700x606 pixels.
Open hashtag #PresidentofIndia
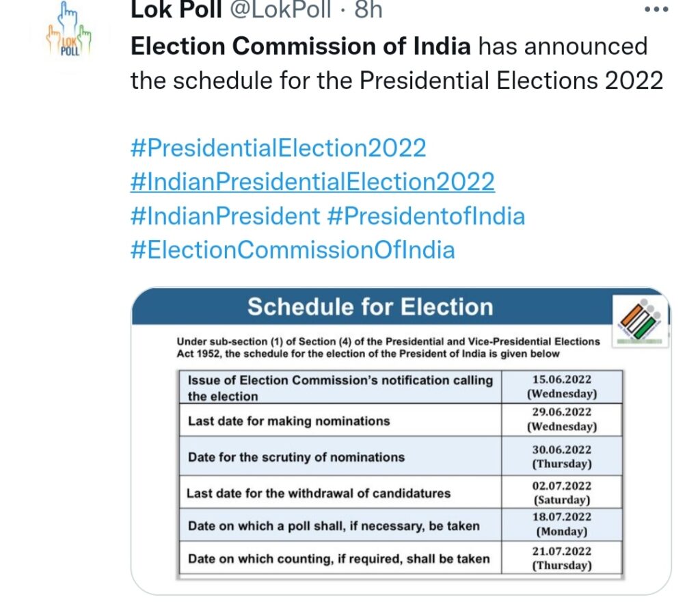426,216
